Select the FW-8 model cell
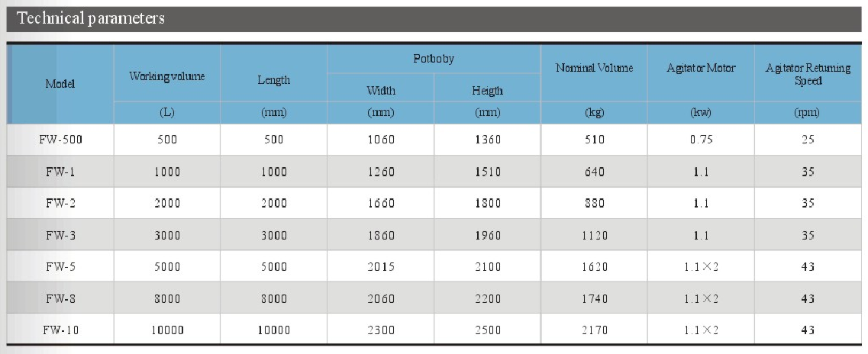Viewport: 868px width, 354px height. [60, 299]
